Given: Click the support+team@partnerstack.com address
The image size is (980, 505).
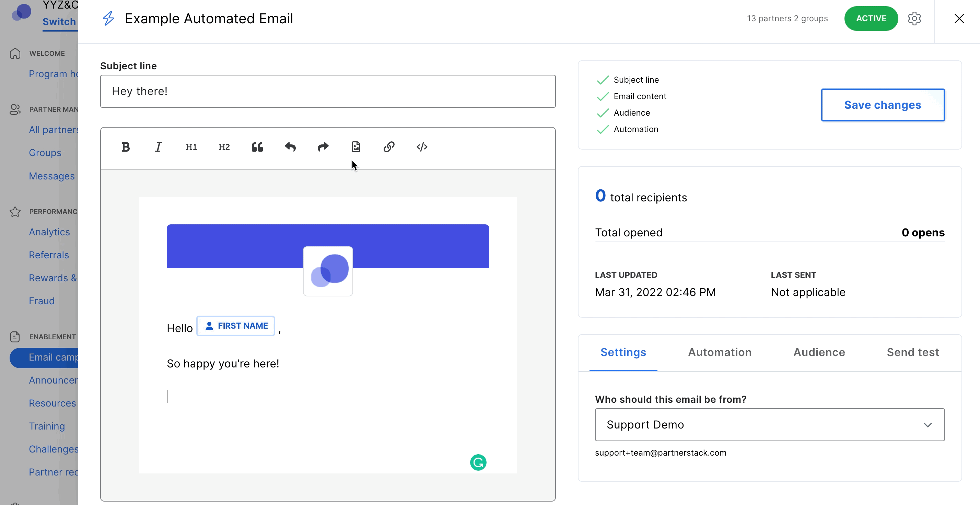Looking at the screenshot, I should pos(661,453).
